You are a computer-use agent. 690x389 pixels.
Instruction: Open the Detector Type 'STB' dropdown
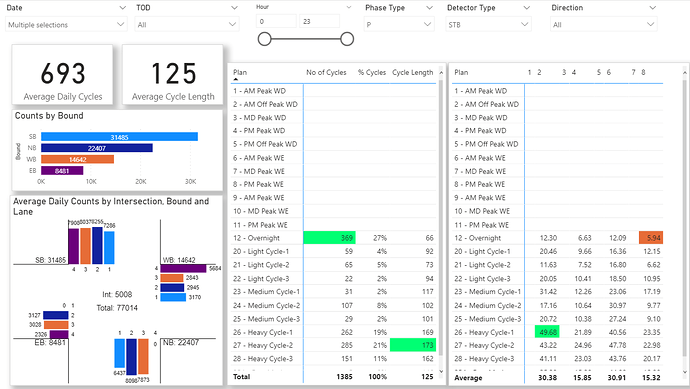tap(488, 25)
